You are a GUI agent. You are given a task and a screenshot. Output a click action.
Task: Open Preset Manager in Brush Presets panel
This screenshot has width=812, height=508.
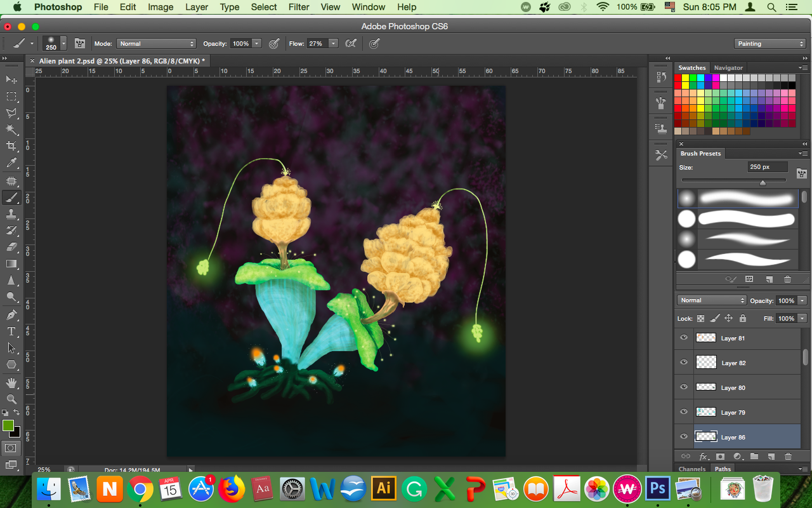tap(749, 279)
